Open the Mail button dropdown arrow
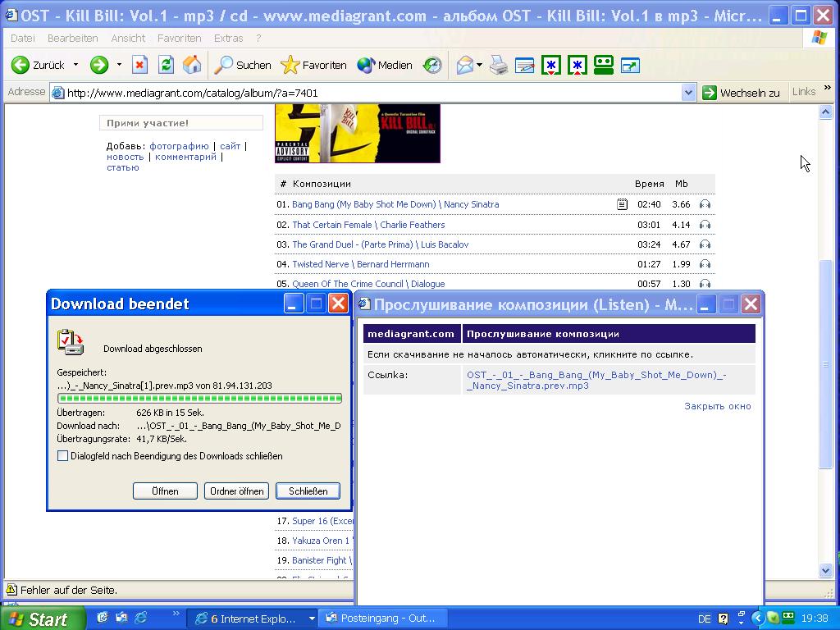Viewport: 840px width, 630px height. pyautogui.click(x=479, y=65)
